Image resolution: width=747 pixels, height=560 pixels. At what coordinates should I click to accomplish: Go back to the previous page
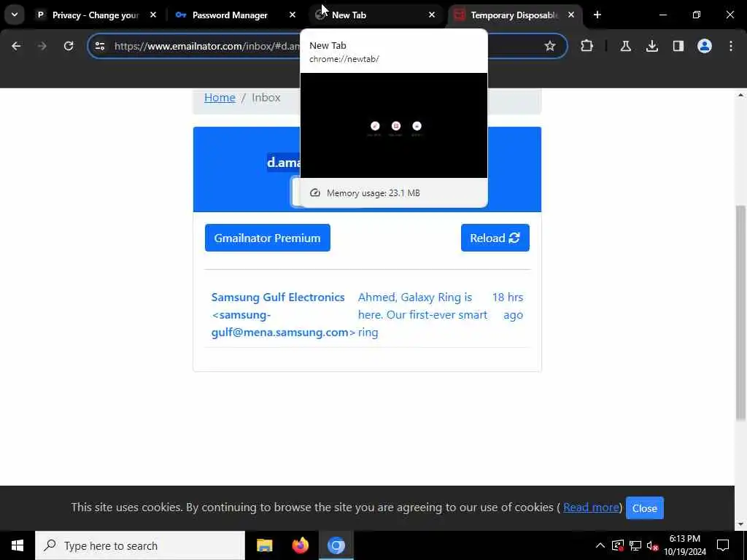pyautogui.click(x=16, y=46)
